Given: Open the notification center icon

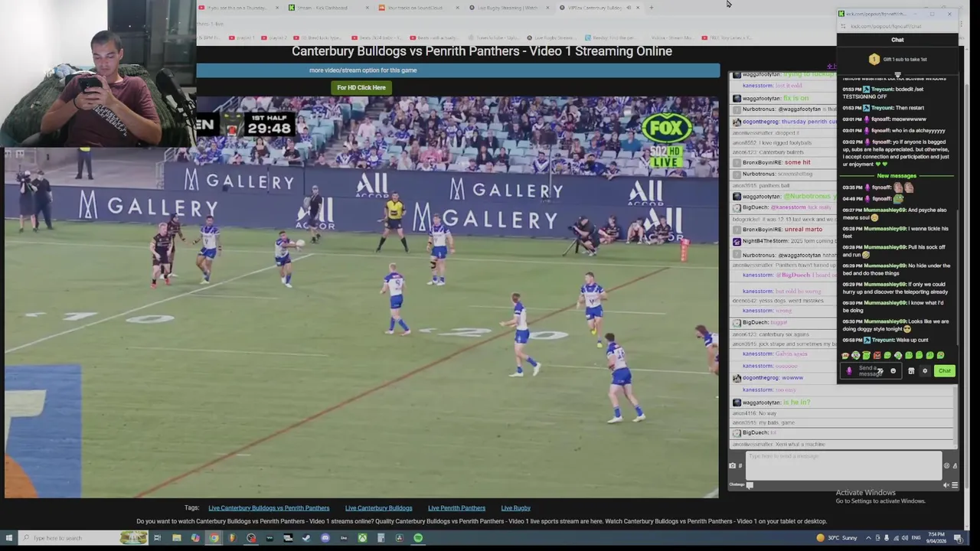Looking at the screenshot, I should click(x=958, y=538).
